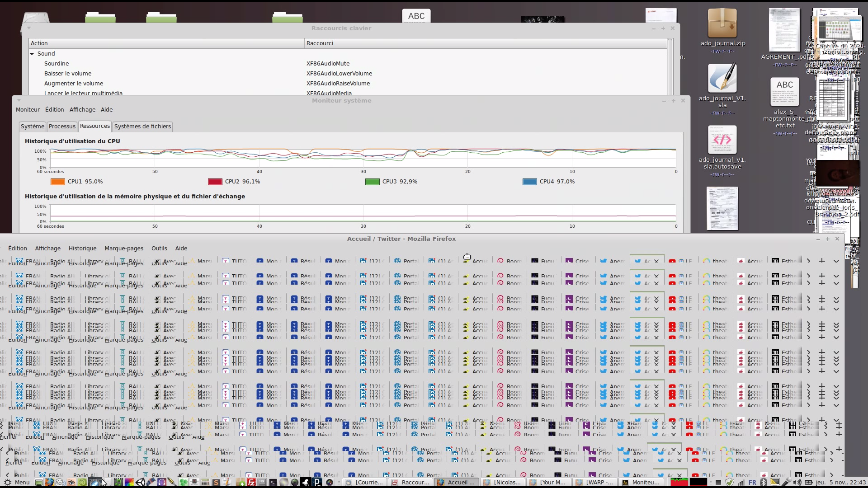Switch to the Processus tab

[62, 127]
